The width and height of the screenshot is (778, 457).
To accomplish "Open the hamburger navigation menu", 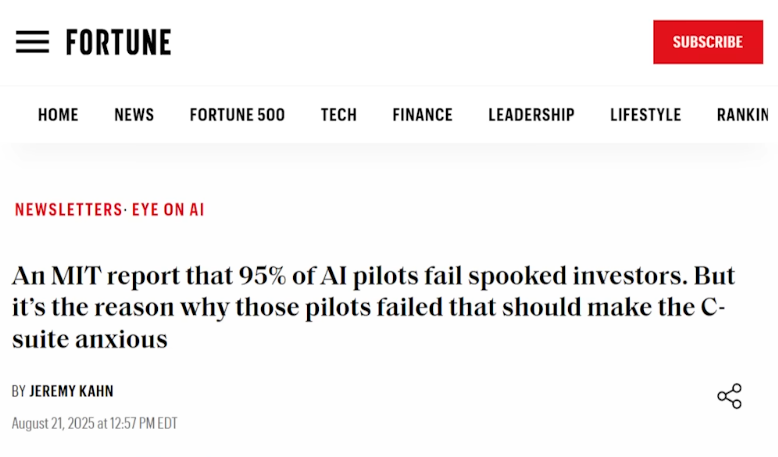I will click(32, 42).
